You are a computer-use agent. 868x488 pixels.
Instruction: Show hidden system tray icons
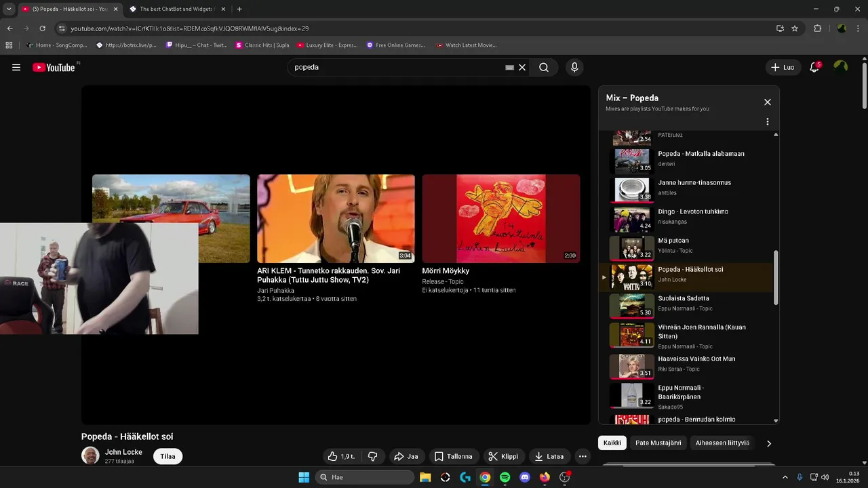[785, 477]
